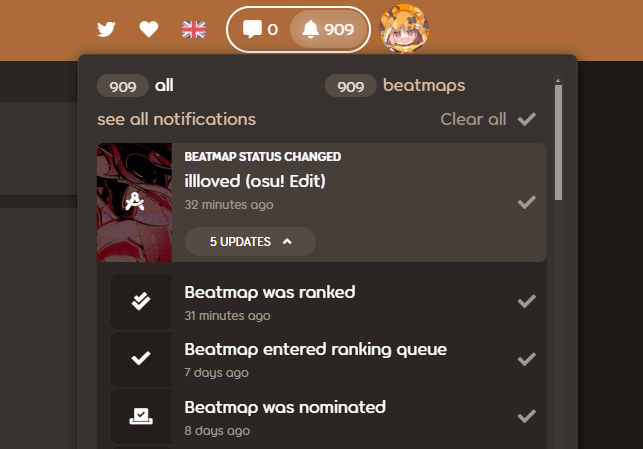This screenshot has width=643, height=449.
Task: Collapse the 5 UPDATES expander
Action: (x=250, y=242)
